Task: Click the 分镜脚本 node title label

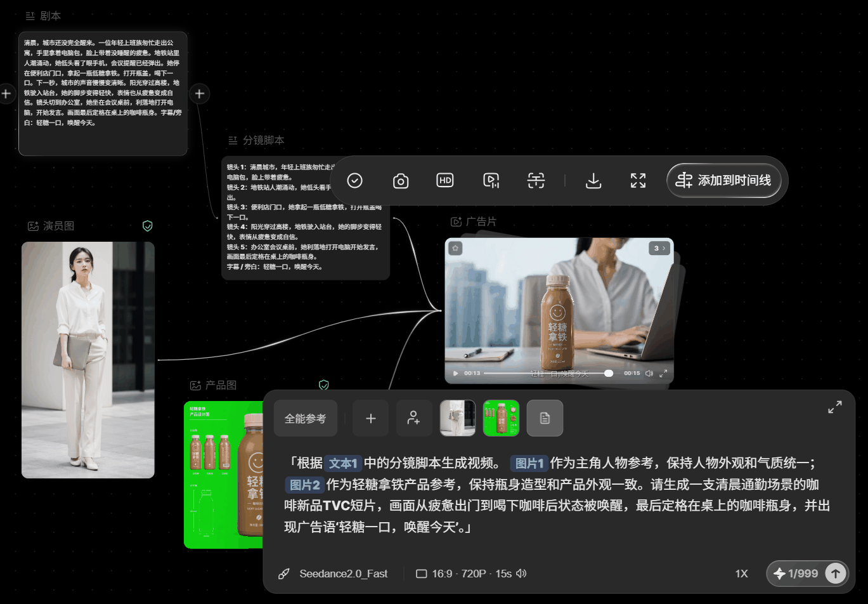Action: 264,140
